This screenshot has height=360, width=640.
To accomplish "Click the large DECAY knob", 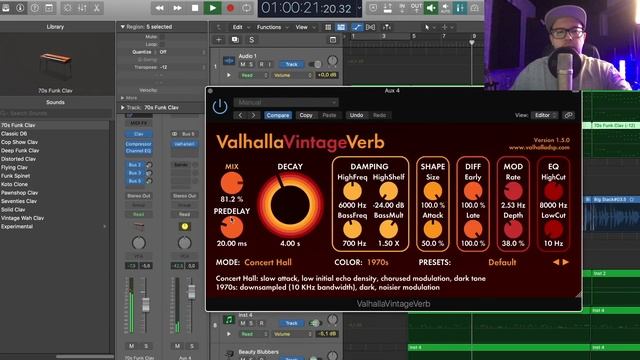I will (290, 204).
